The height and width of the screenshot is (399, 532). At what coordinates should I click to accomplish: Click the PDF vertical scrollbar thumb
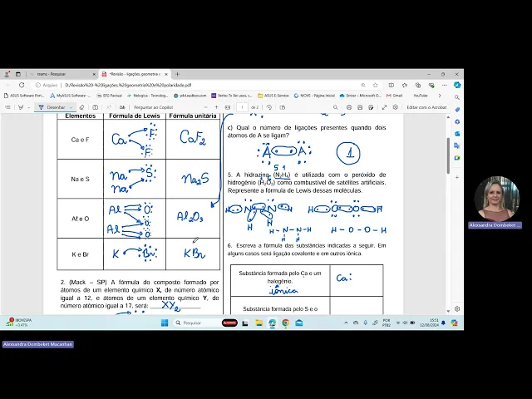[x=448, y=156]
